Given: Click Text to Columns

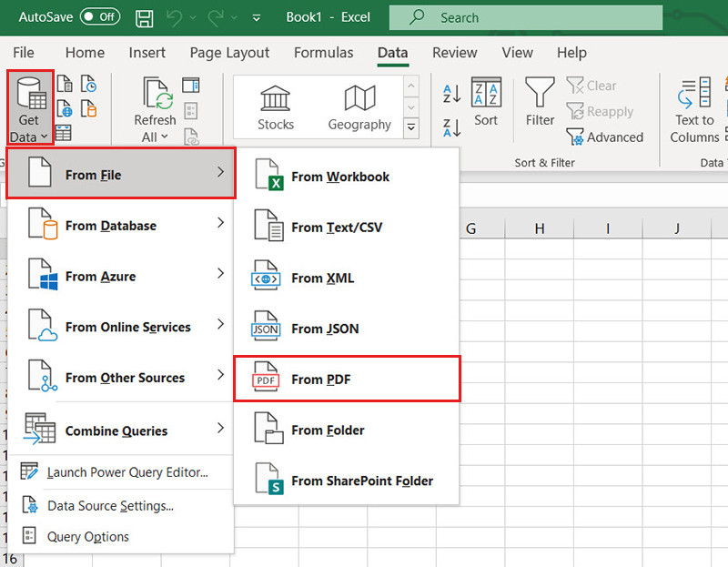Looking at the screenshot, I should point(694,108).
